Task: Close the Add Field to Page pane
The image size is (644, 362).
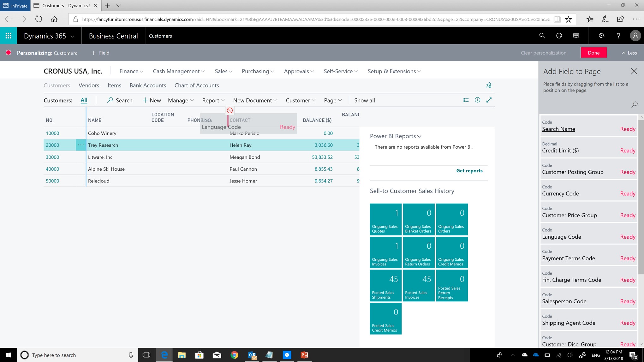Action: (634, 71)
